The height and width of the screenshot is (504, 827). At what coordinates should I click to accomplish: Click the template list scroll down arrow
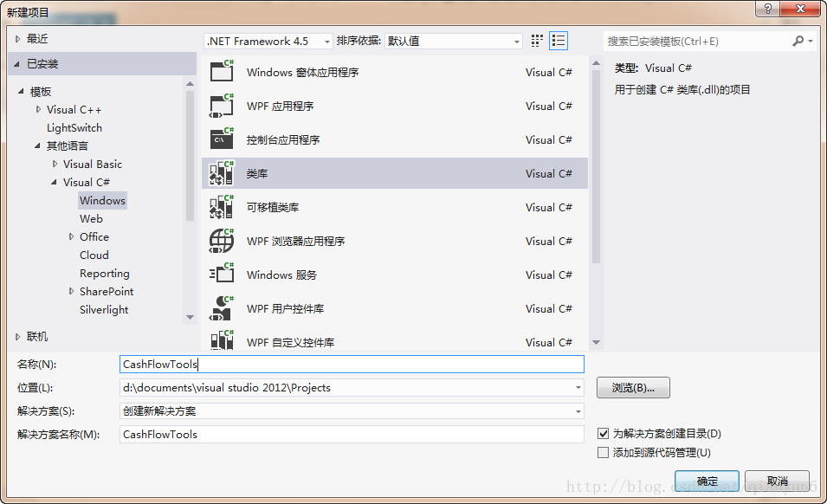(596, 342)
